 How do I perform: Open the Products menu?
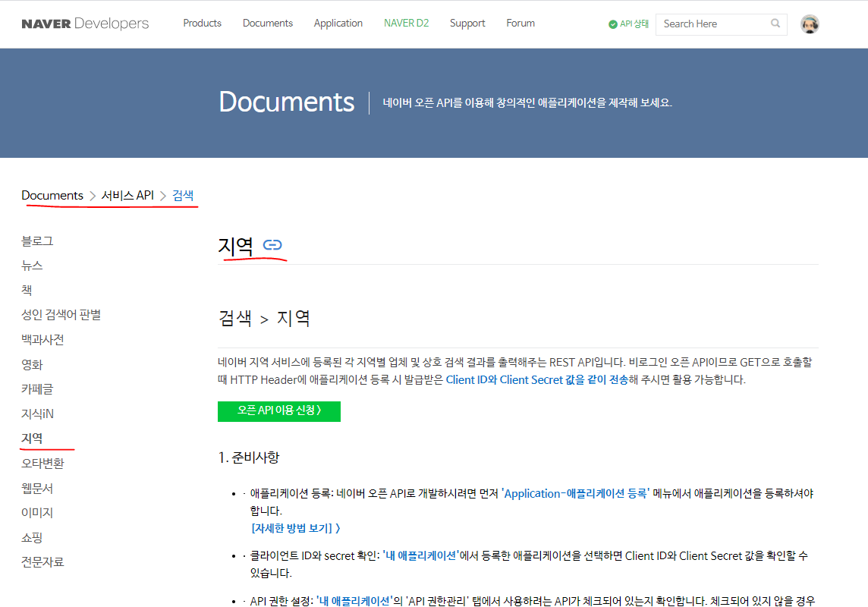click(x=202, y=23)
